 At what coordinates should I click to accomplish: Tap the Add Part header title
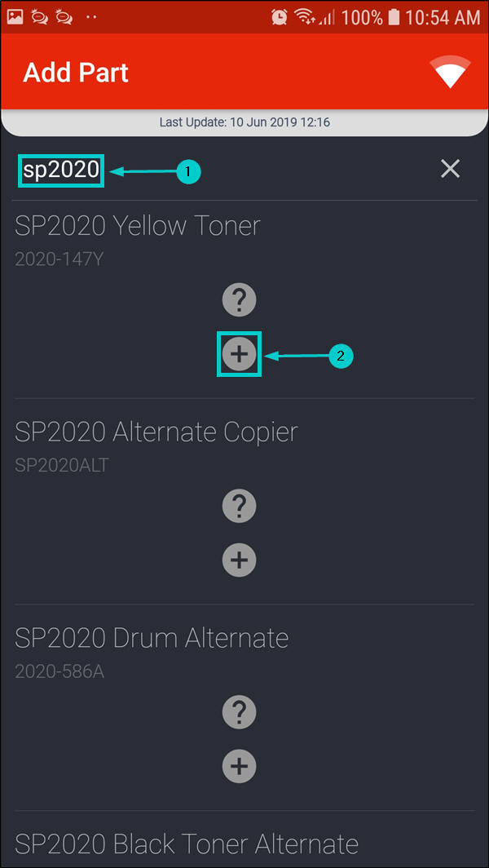click(76, 73)
